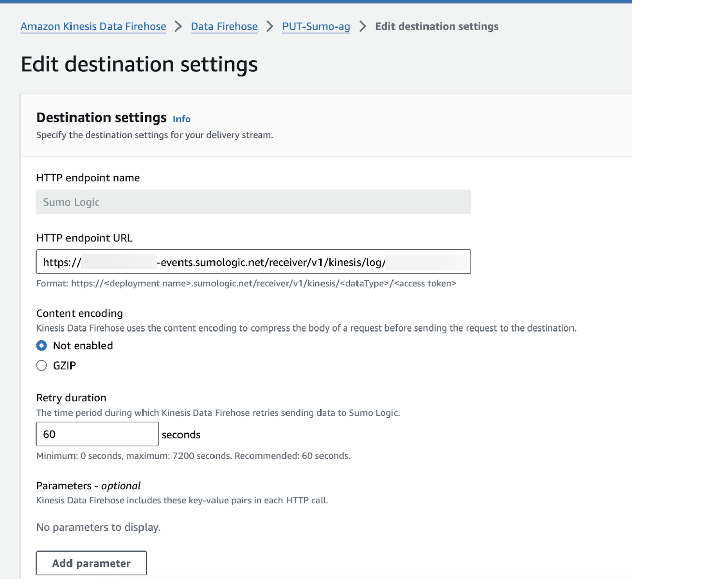
Task: Open the Amazon Kinesis Data Firehose breadcrumb link
Action: pos(93,26)
